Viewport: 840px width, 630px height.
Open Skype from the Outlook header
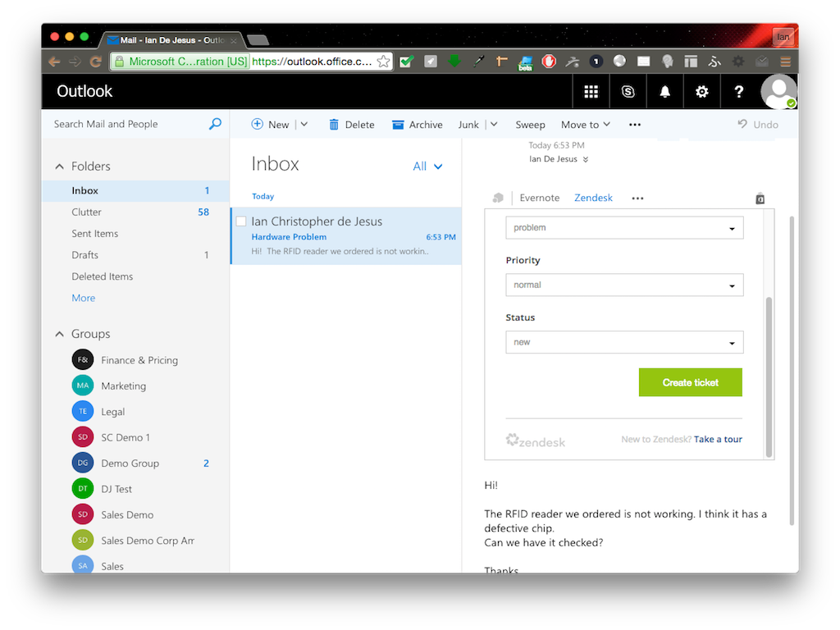coord(628,91)
